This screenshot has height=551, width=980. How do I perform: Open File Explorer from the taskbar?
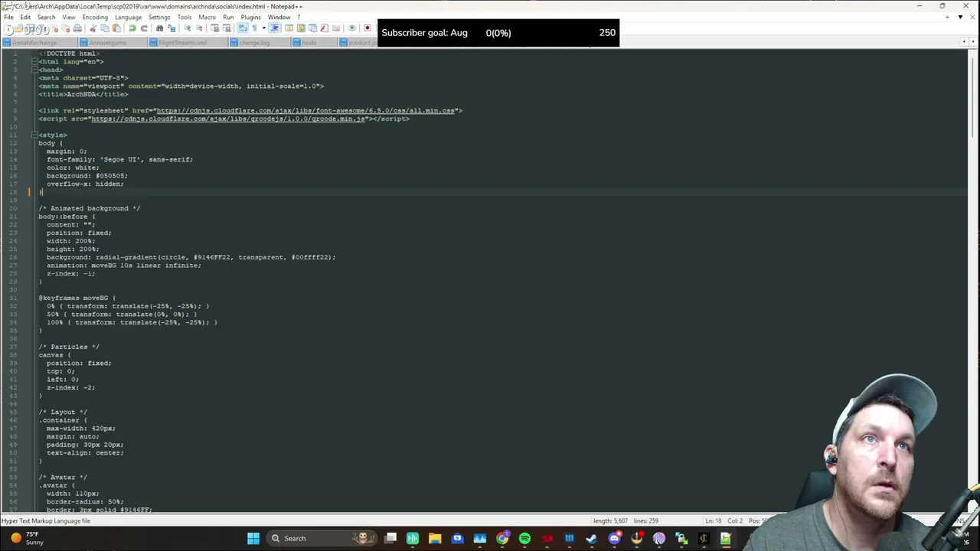(x=435, y=538)
